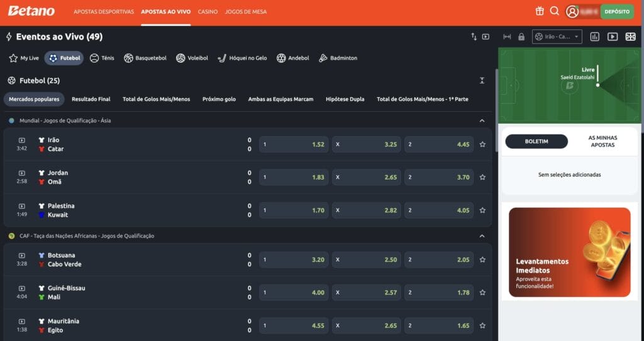Select the BOLETIM bet slip tab
Image resolution: width=644 pixels, height=341 pixels.
pos(536,141)
